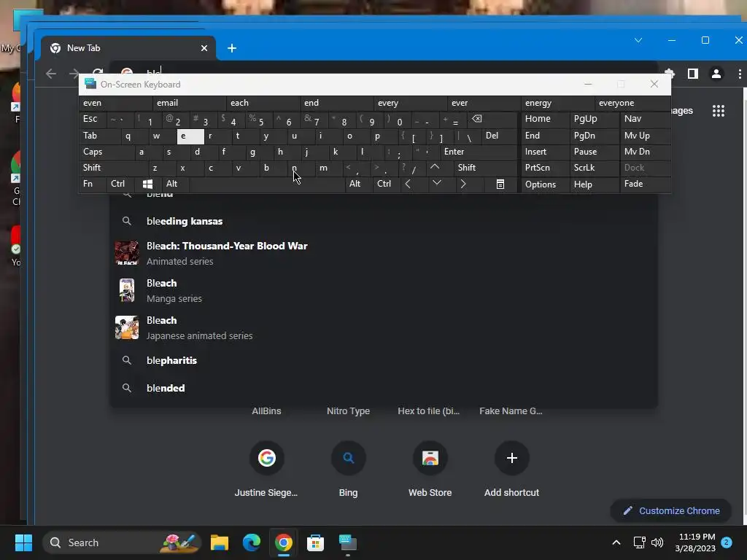Click the up arrow key on keyboard
The width and height of the screenshot is (747, 560).
tap(435, 168)
